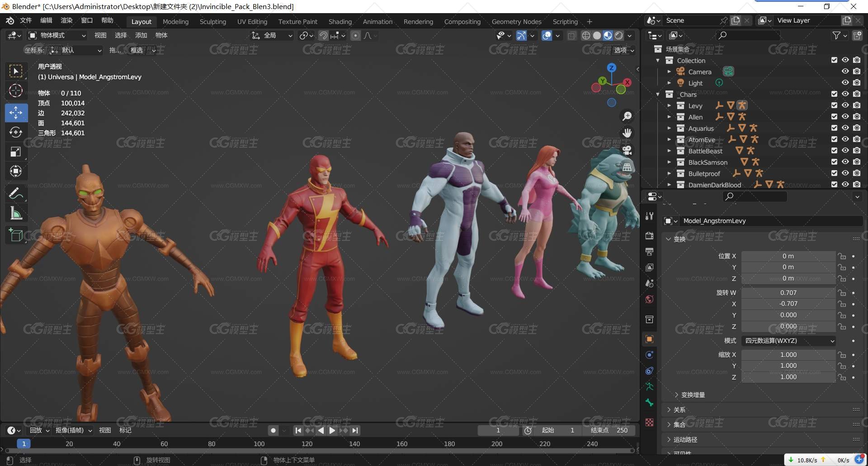Viewport: 868px width, 466px height.
Task: Toggle X-ray display in viewport header
Action: tap(571, 36)
